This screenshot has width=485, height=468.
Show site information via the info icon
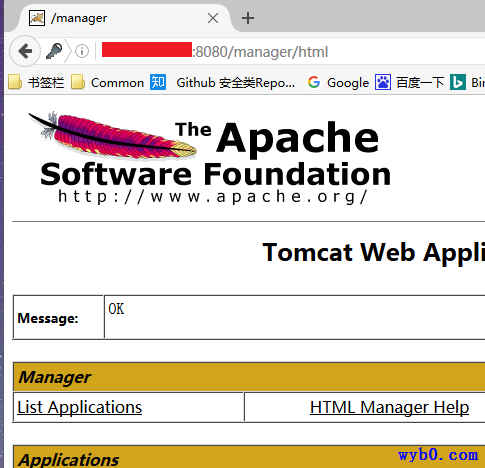82,51
